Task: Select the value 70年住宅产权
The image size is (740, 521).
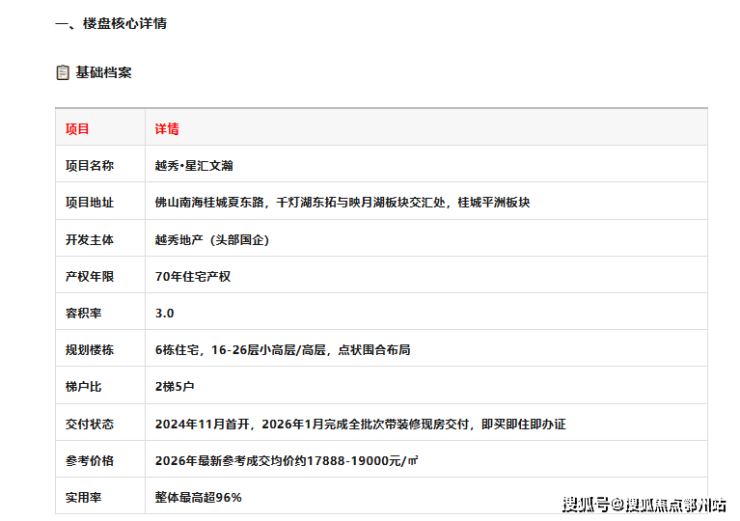Action: pyautogui.click(x=193, y=277)
